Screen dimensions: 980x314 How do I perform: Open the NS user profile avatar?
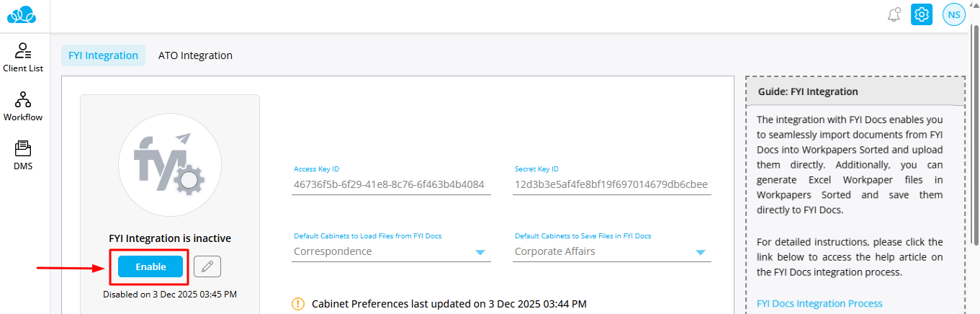pos(953,14)
